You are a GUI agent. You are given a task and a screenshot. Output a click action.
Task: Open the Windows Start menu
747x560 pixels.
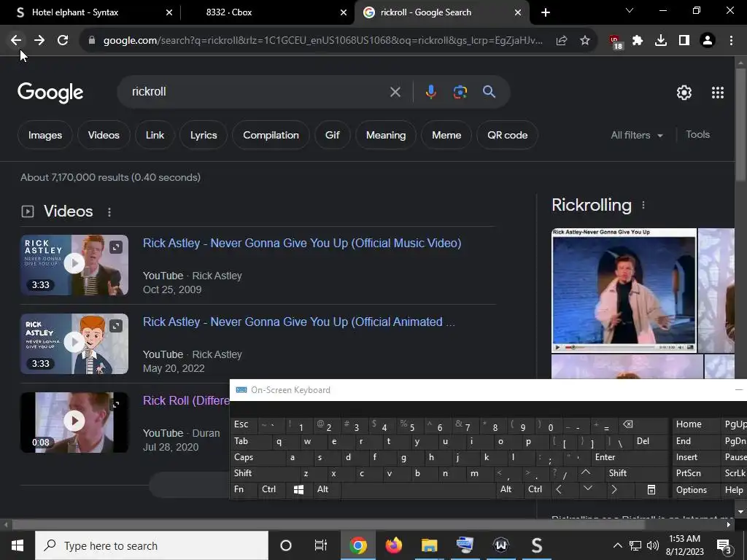coord(18,545)
